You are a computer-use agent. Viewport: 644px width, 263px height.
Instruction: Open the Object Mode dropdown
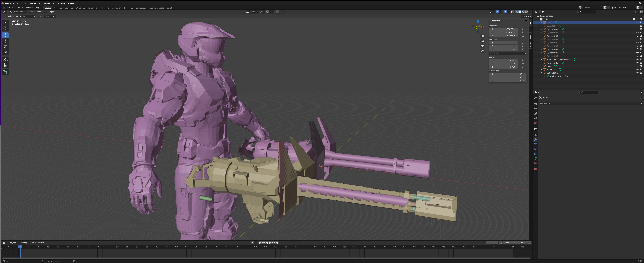(18, 12)
